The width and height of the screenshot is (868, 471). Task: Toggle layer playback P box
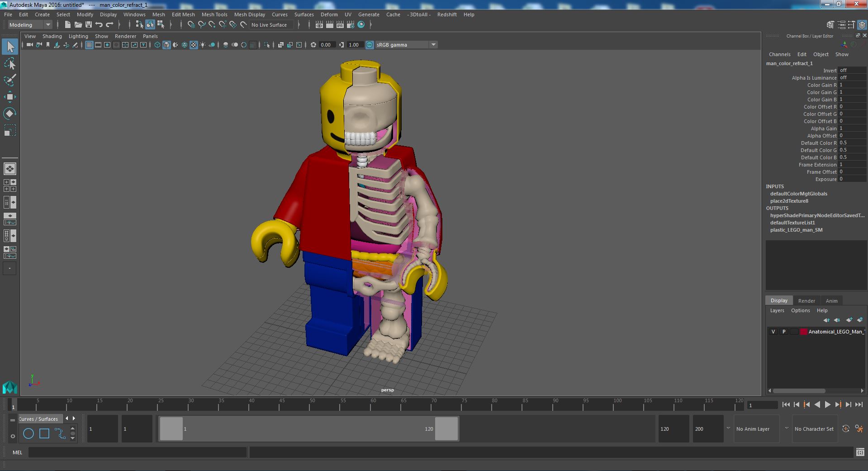[x=784, y=332]
